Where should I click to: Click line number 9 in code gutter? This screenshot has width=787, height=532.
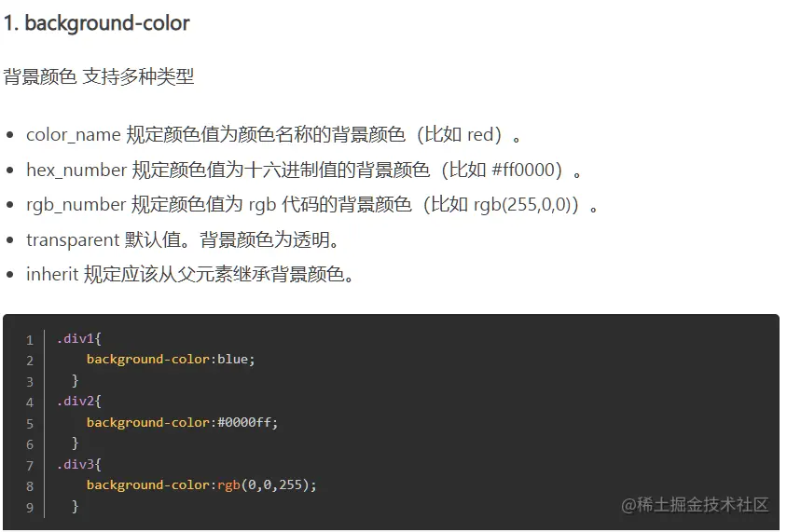point(30,507)
